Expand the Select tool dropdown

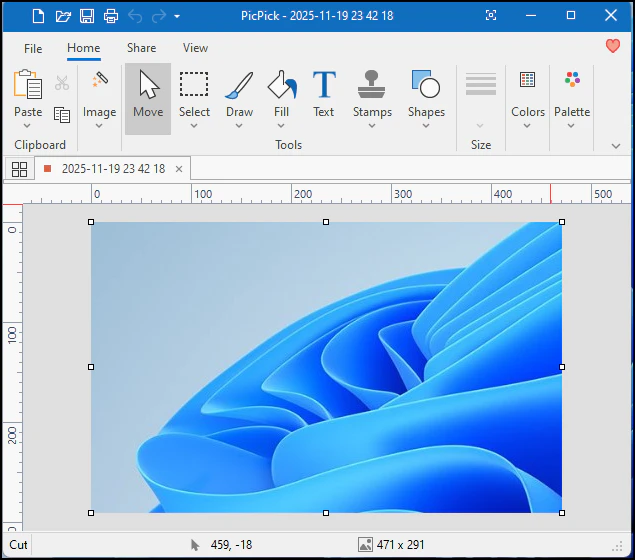pyautogui.click(x=194, y=126)
